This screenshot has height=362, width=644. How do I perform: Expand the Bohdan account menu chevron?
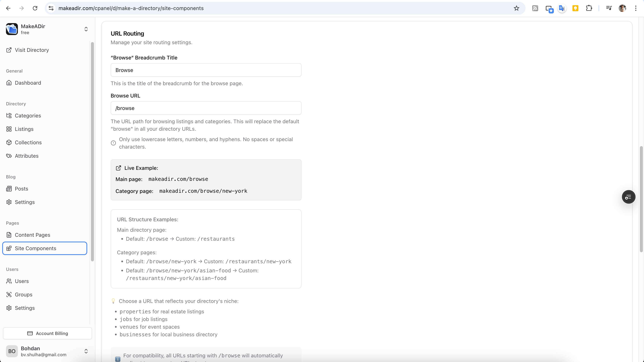86,351
